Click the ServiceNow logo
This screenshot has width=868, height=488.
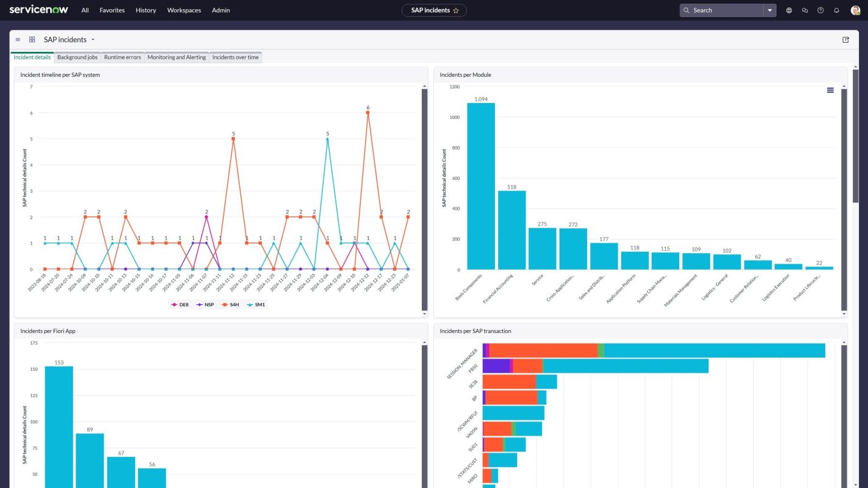[x=38, y=10]
